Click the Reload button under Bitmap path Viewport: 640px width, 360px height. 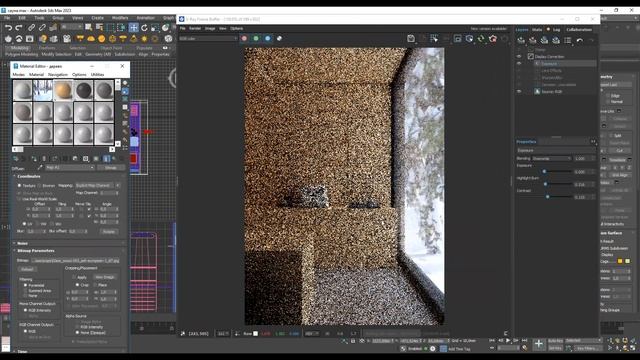27,269
